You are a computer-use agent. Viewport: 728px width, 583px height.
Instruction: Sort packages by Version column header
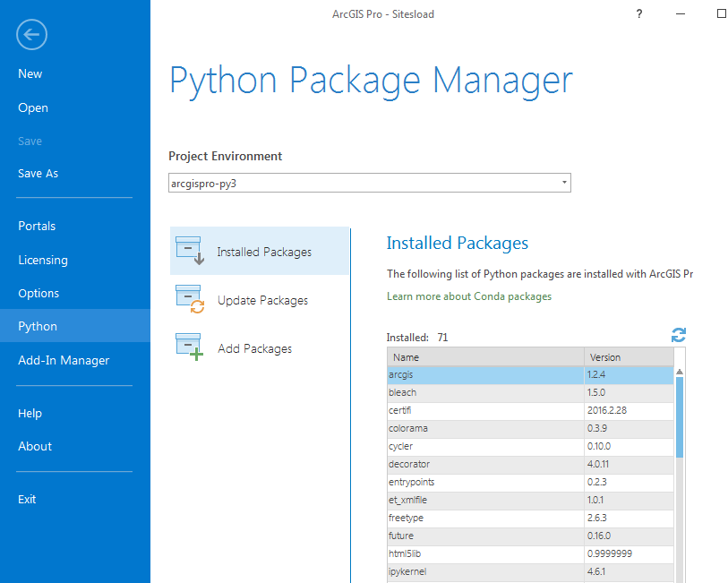[x=628, y=357]
